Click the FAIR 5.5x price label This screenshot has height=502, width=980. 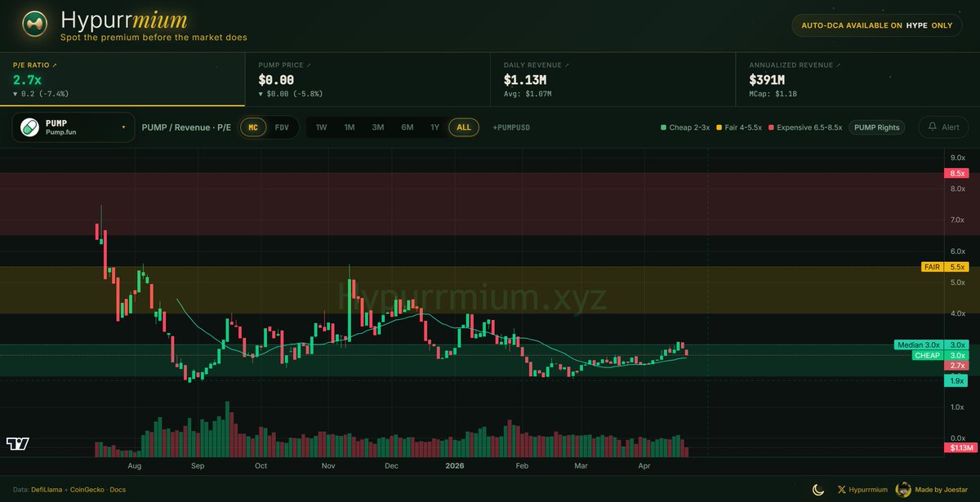(945, 267)
